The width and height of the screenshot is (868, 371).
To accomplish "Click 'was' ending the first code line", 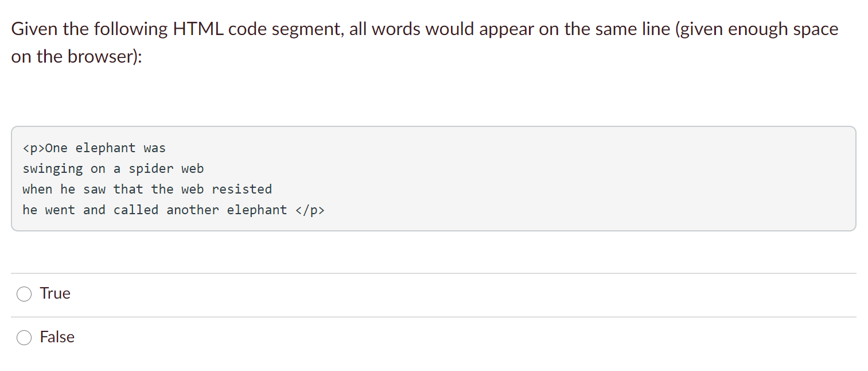I will point(155,148).
